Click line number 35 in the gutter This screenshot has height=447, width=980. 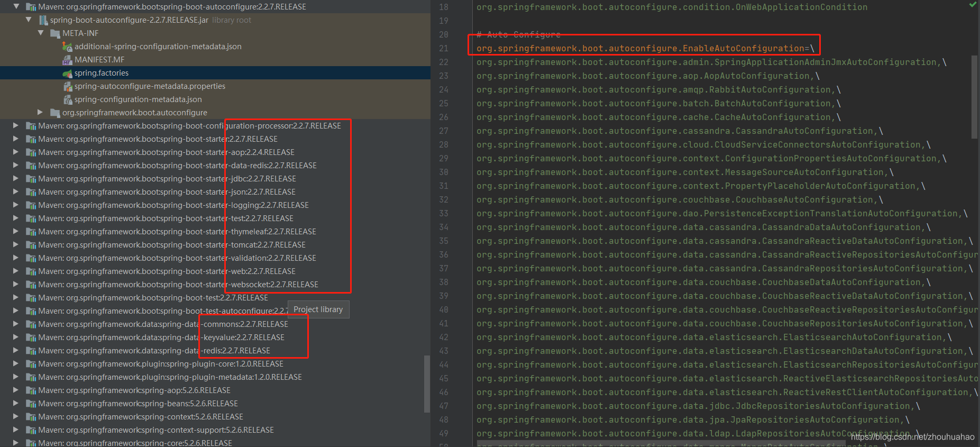point(443,241)
